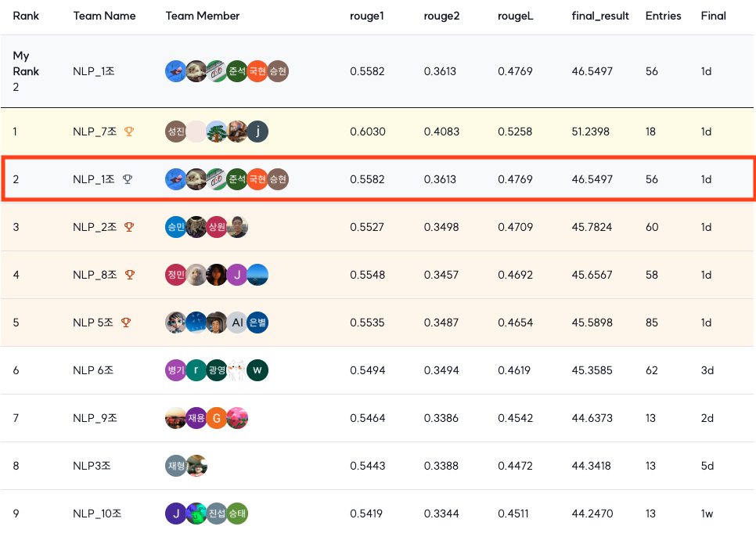This screenshot has height=537, width=756.
Task: Select the rouge1 value 0.6030
Action: click(368, 131)
